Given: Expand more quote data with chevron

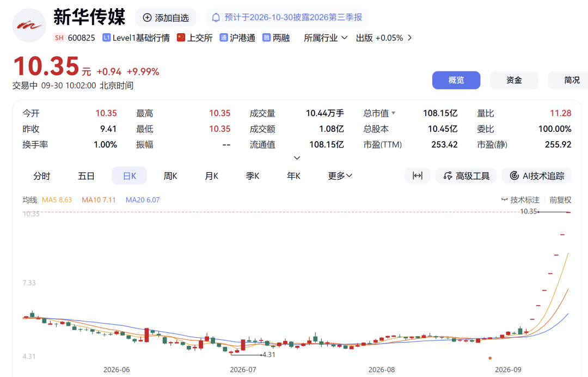Looking at the screenshot, I should point(297,158).
